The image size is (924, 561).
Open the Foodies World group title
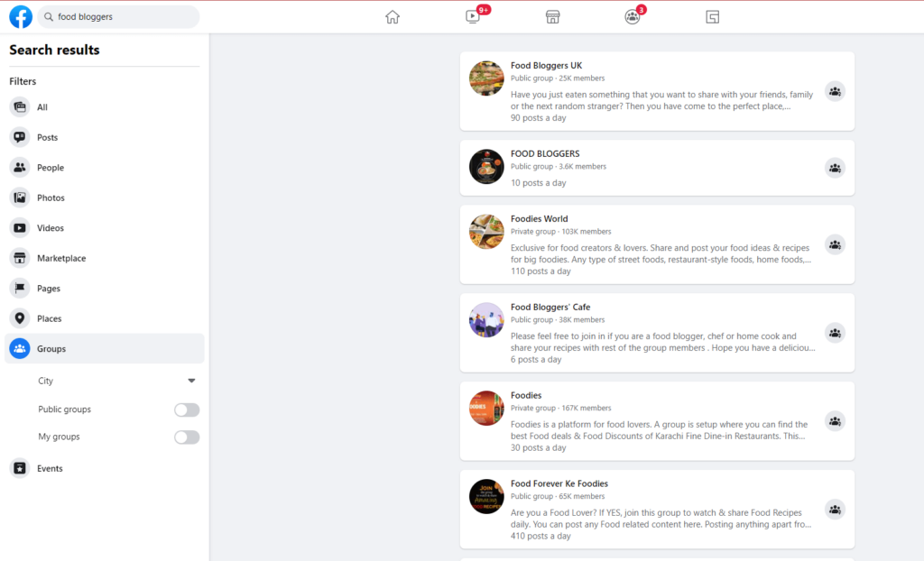click(540, 218)
